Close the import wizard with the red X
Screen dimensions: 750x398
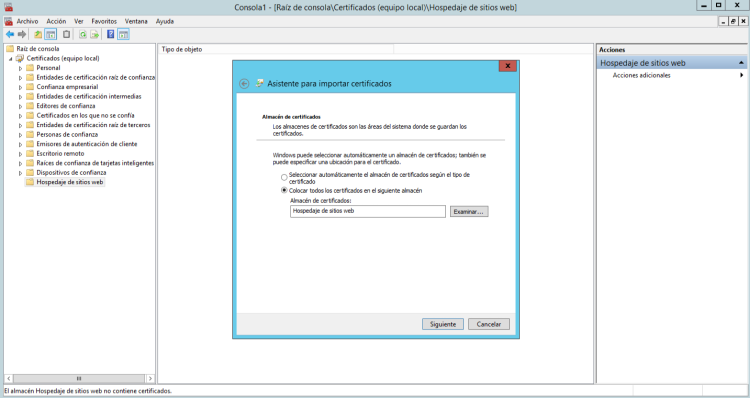click(x=507, y=66)
